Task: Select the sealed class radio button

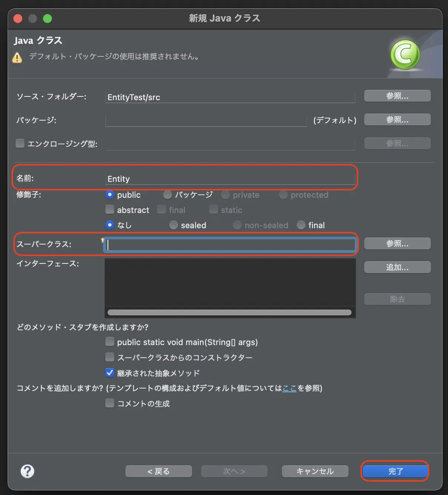Action: (173, 225)
